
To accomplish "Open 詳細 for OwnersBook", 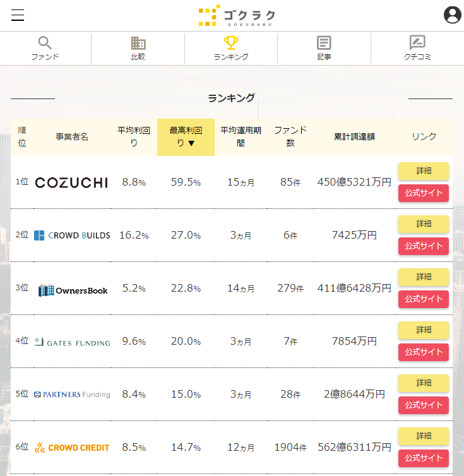I will click(x=424, y=277).
